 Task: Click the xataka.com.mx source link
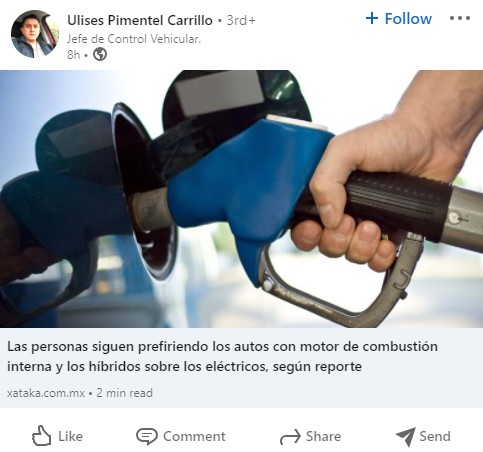pos(46,393)
